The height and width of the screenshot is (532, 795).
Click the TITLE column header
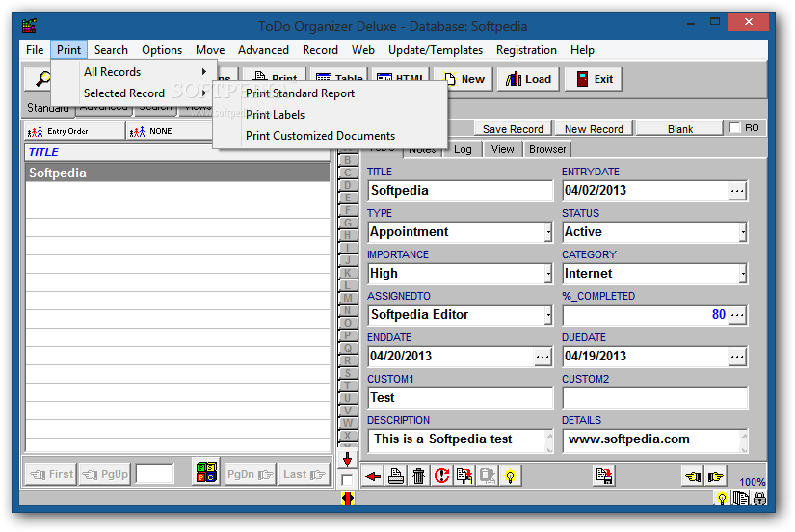177,152
